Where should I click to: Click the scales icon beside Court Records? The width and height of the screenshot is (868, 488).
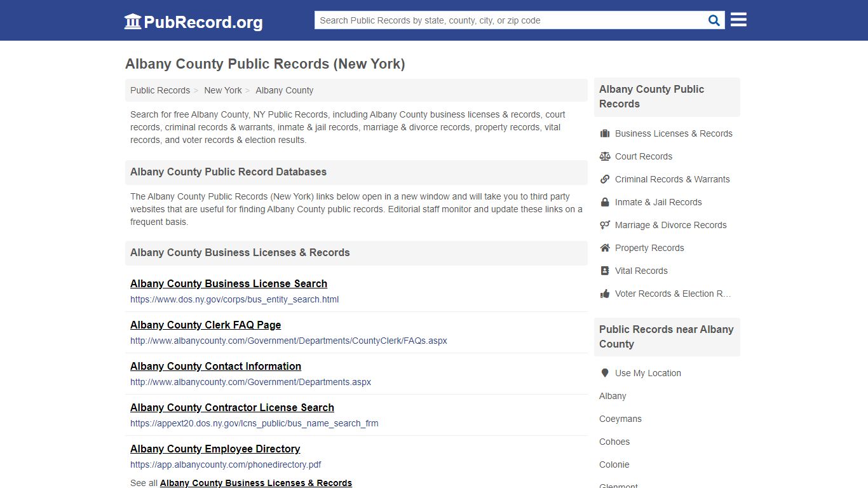605,156
